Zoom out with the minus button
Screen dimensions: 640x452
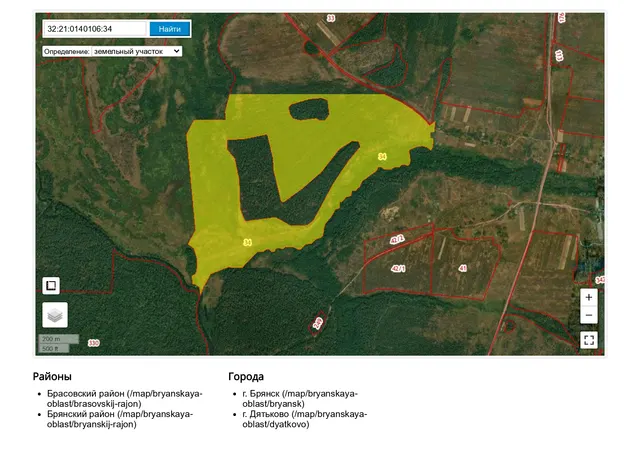pos(589,315)
